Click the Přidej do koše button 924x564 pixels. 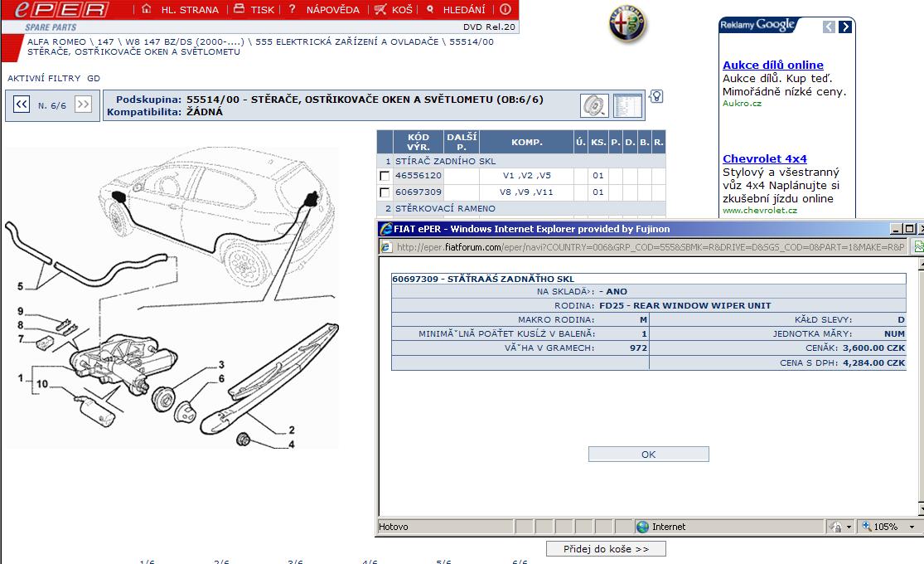point(606,549)
